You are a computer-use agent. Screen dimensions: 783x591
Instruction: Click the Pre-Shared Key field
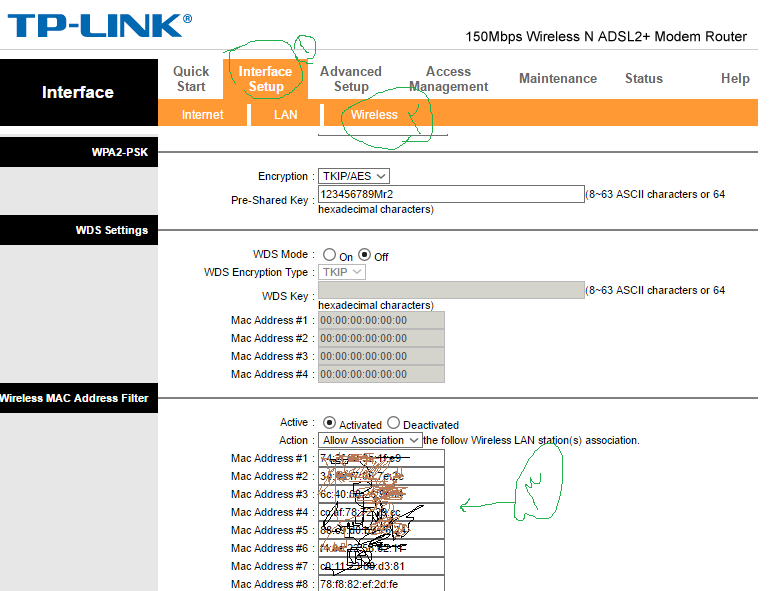pyautogui.click(x=451, y=194)
